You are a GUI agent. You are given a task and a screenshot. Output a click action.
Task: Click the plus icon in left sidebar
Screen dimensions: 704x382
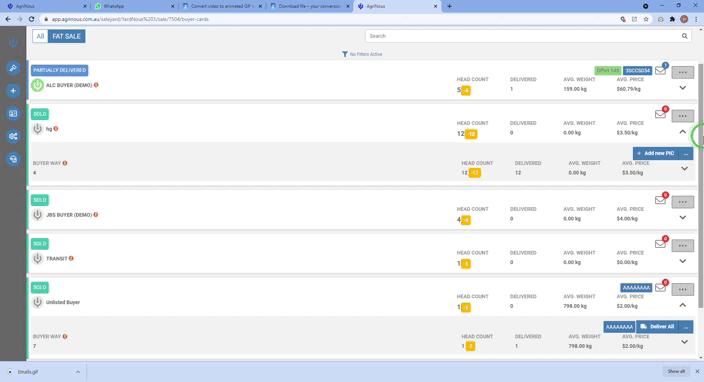click(x=13, y=91)
